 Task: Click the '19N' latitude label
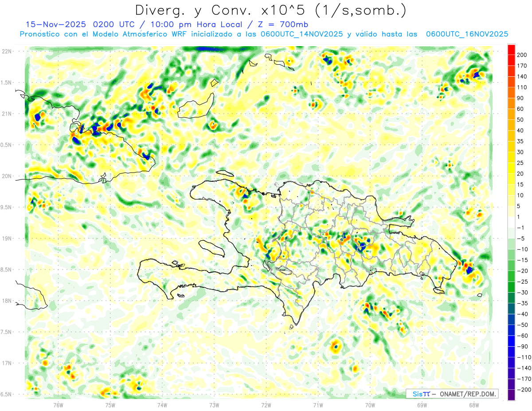pyautogui.click(x=7, y=238)
